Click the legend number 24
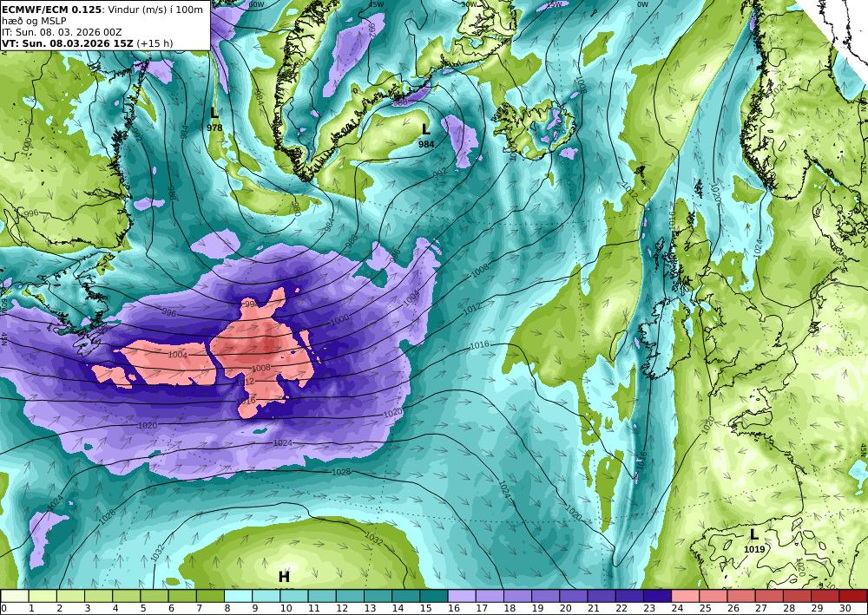Screen dimensions: 868x615 pos(676,608)
